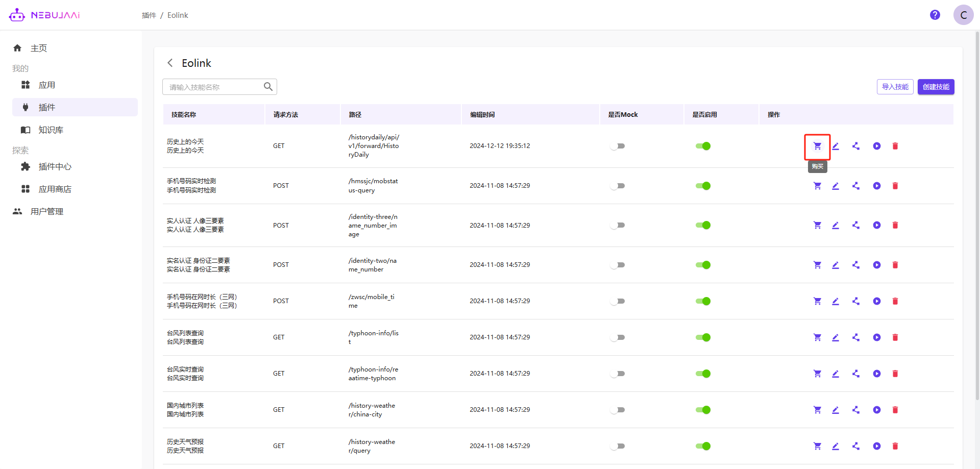Screen dimensions: 980x469
Task: Delete the 手机号码实时检测 skill
Action: click(x=895, y=186)
